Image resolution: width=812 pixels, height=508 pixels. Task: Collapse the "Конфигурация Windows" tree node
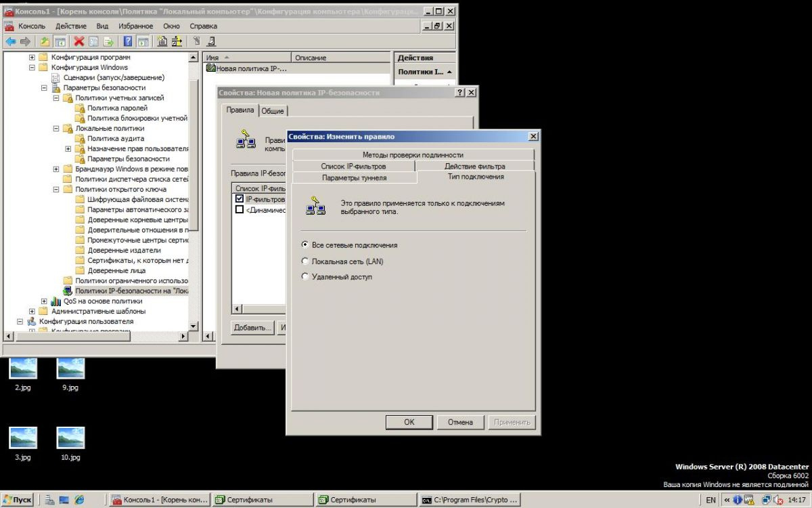(30, 67)
